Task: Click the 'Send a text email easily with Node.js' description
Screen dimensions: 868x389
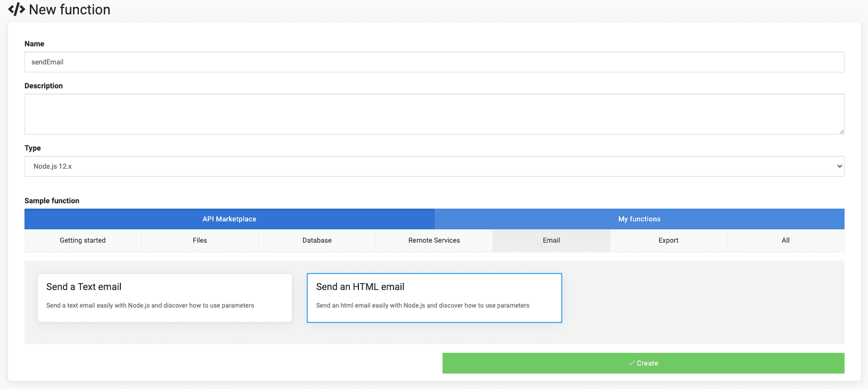Action: 150,305
